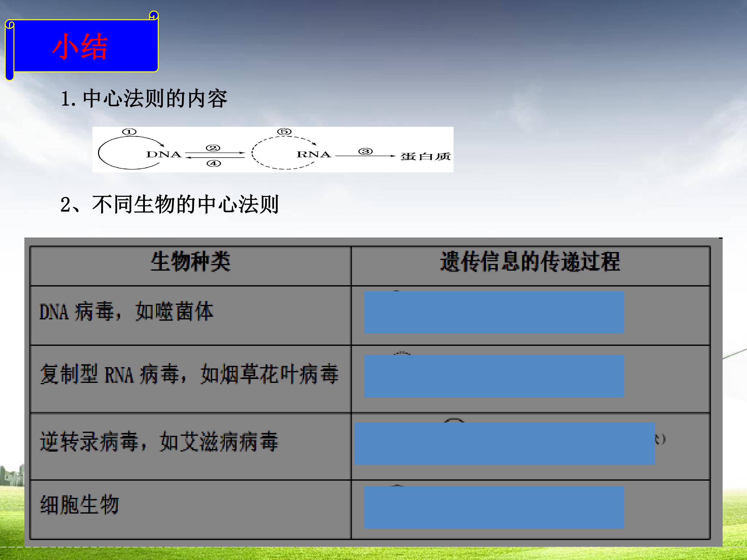
Task: Click the circled ② above the DNA-to-RNA arrow
Action: tap(213, 148)
